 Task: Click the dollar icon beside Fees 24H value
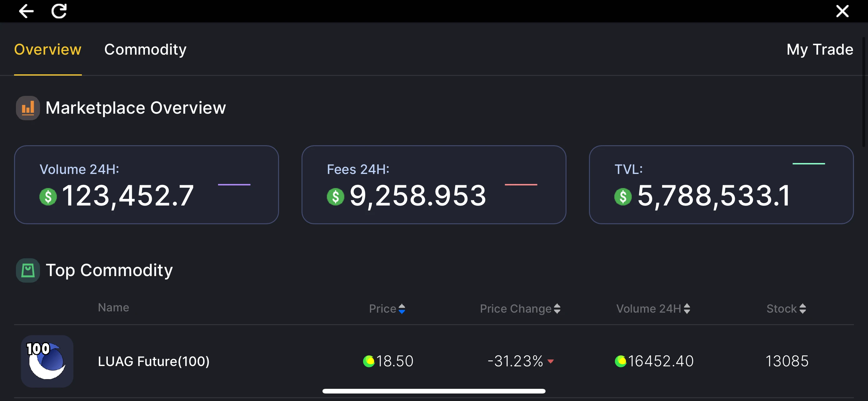(335, 197)
